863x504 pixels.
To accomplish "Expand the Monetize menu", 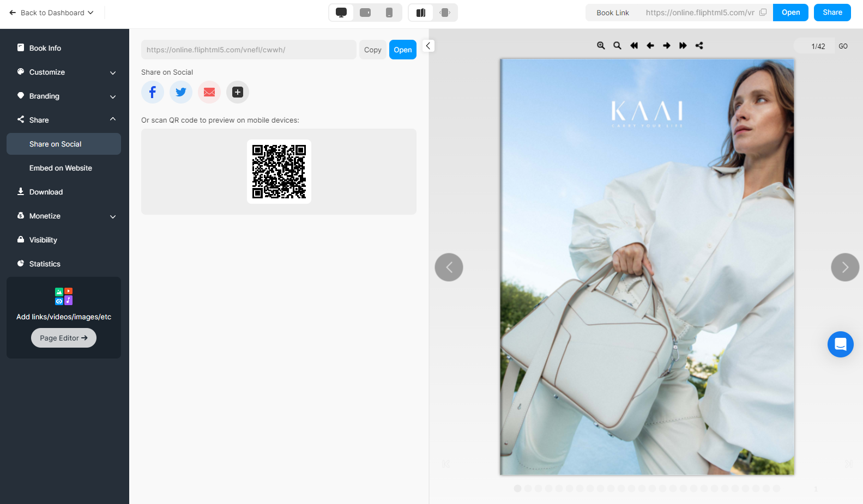I will pos(64,216).
